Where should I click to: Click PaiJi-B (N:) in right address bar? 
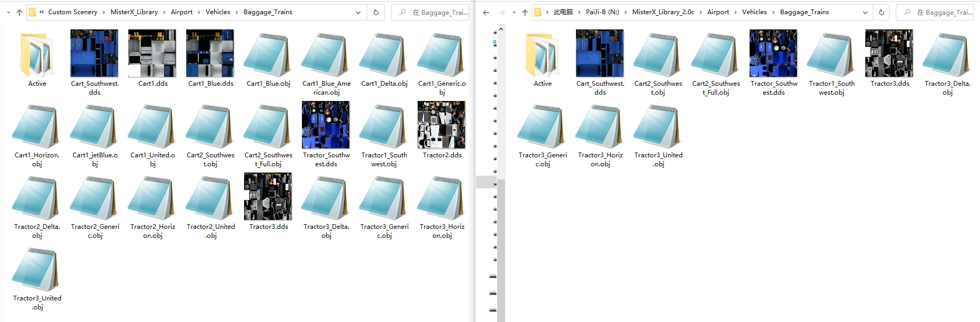click(602, 12)
